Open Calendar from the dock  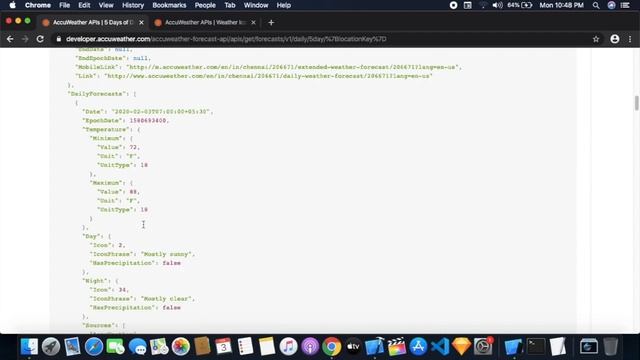coord(223,347)
